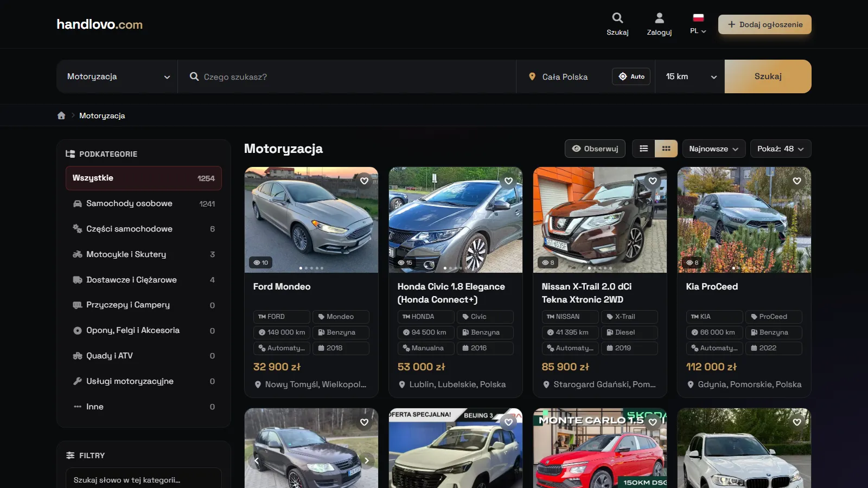Focus the 'Czego szukasz?' search field
Viewport: 868px width, 488px height.
[347, 76]
